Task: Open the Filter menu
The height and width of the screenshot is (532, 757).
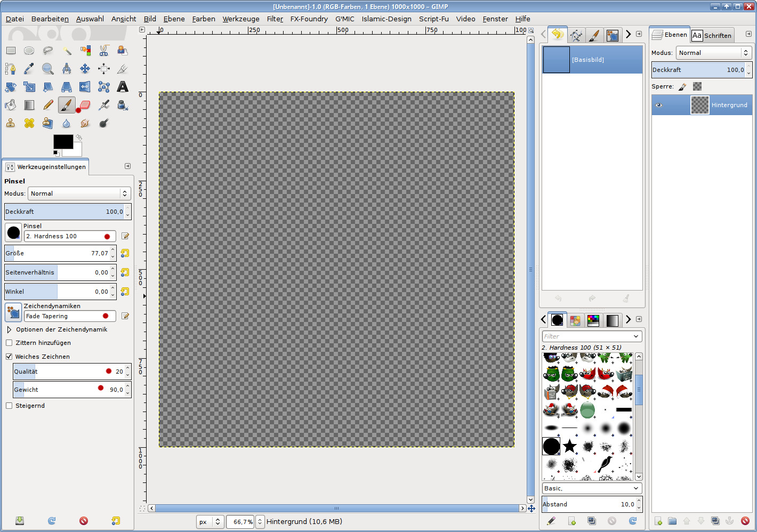Action: coord(275,19)
